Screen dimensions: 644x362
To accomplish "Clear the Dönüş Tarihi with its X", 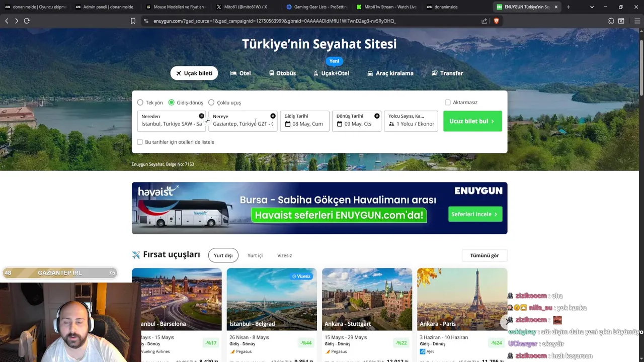I will click(377, 116).
